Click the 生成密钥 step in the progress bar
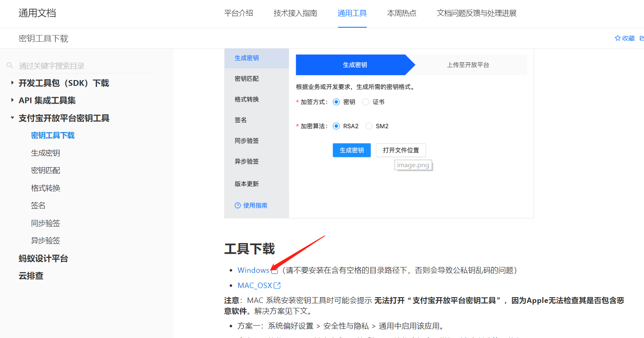The image size is (644, 338). (x=355, y=65)
